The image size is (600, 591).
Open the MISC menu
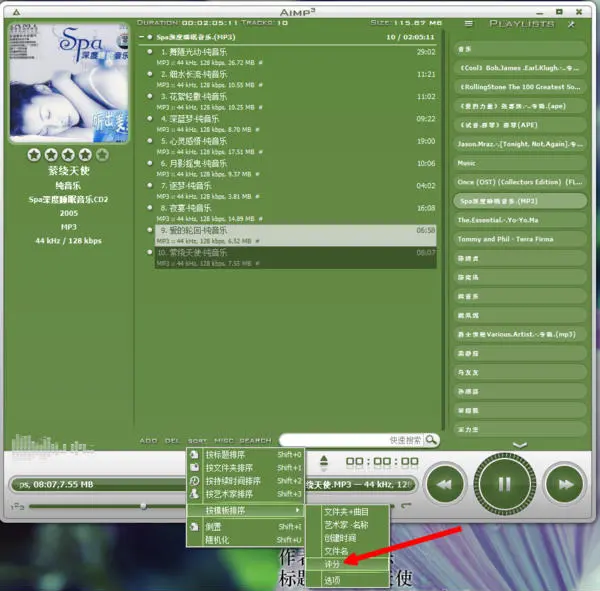tap(223, 441)
